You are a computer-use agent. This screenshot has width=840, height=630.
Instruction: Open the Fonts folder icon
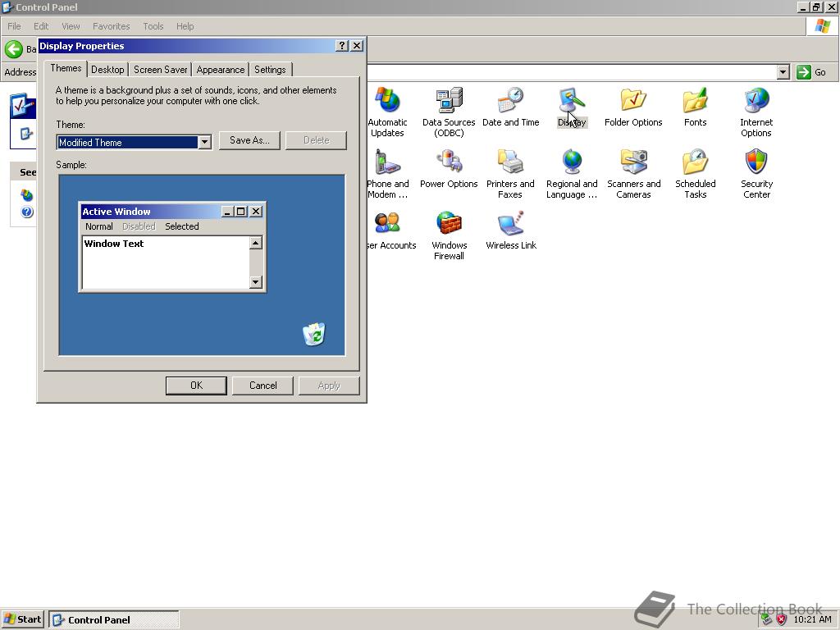(695, 101)
